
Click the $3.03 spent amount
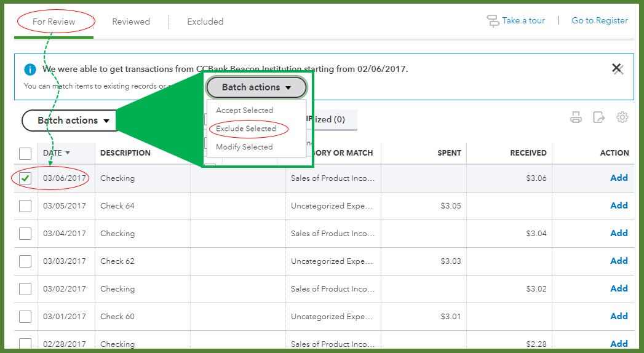pos(451,261)
